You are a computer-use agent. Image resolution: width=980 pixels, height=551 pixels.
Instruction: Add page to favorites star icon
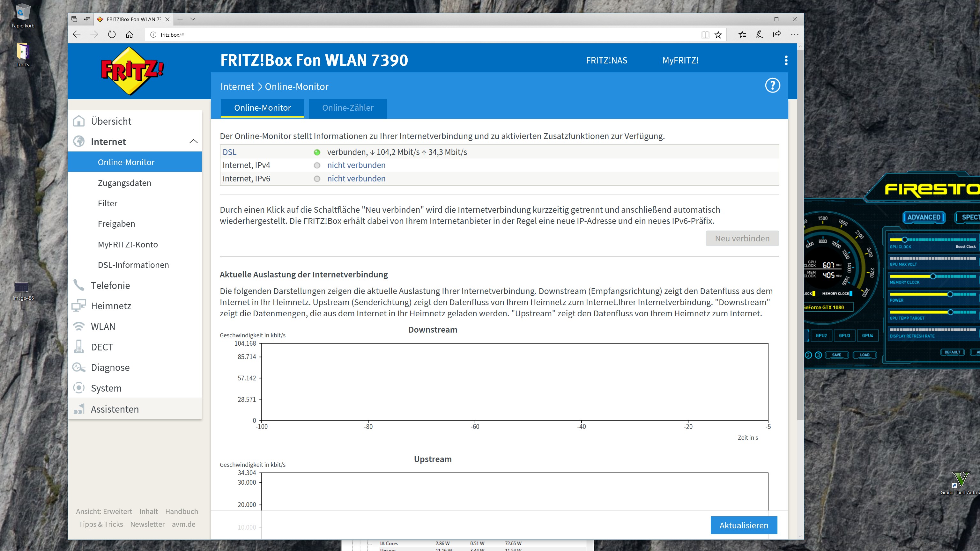point(718,35)
